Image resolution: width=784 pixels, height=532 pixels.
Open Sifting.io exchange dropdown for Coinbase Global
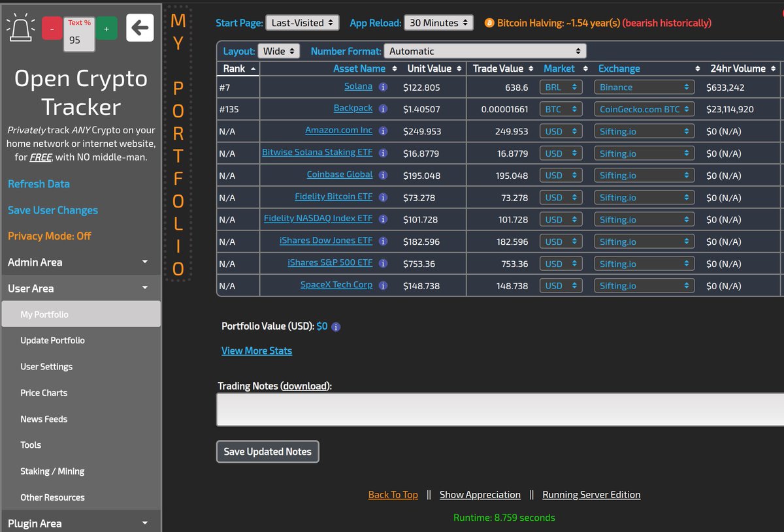coord(644,176)
